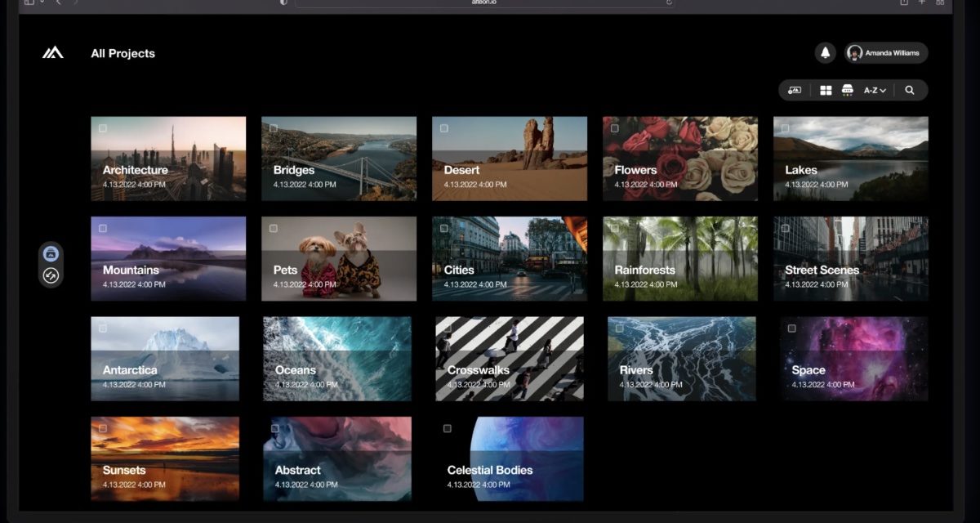Click the transfers arrows sidebar icon
The image size is (980, 523).
[x=51, y=275]
